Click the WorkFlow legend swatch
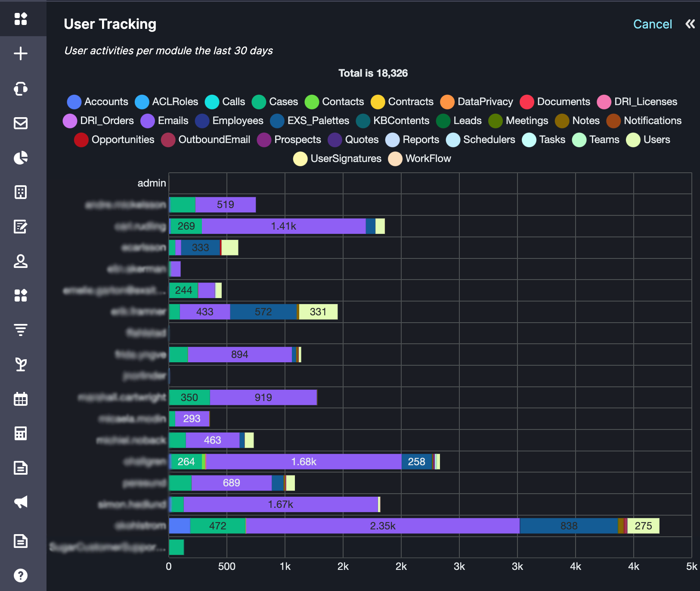The height and width of the screenshot is (591, 700). [395, 159]
